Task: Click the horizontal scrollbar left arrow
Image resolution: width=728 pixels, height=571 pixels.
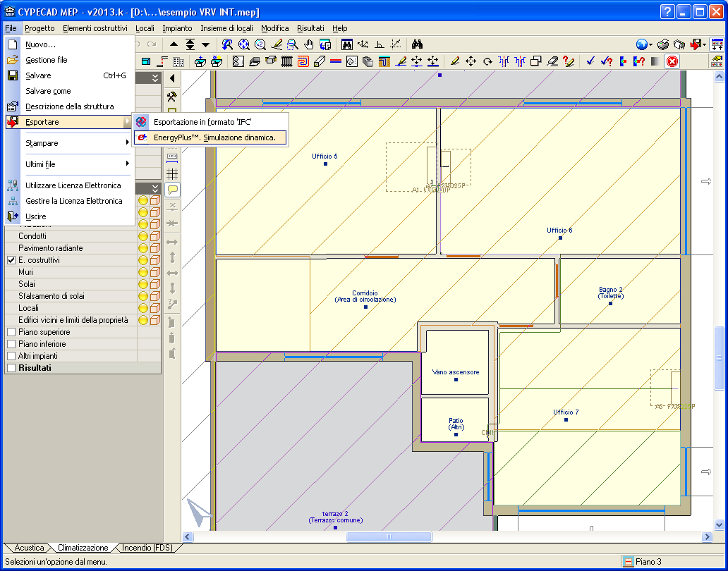Action: (x=188, y=536)
